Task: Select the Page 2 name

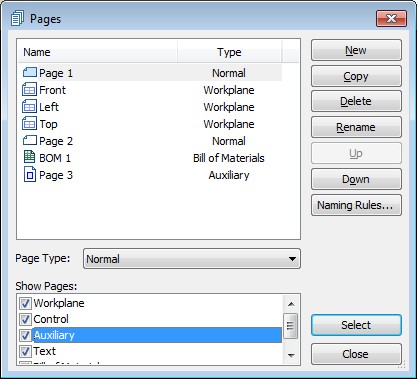Action: (56, 141)
